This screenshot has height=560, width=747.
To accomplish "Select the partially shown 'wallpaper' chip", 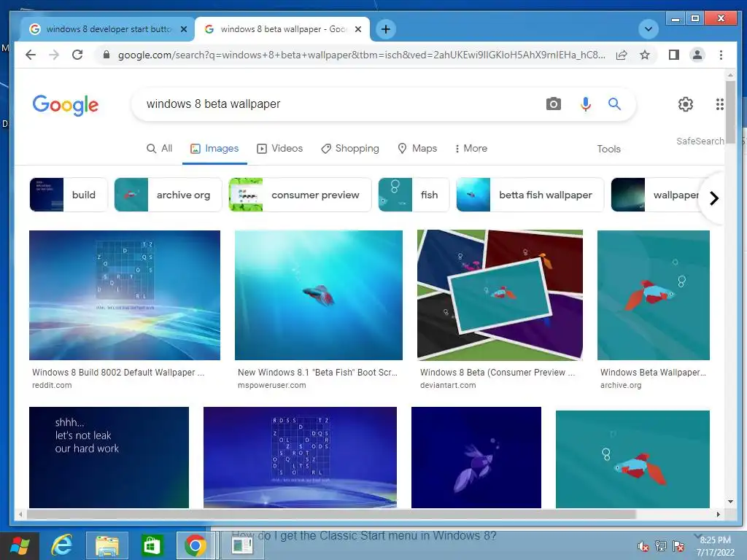I will [x=655, y=195].
